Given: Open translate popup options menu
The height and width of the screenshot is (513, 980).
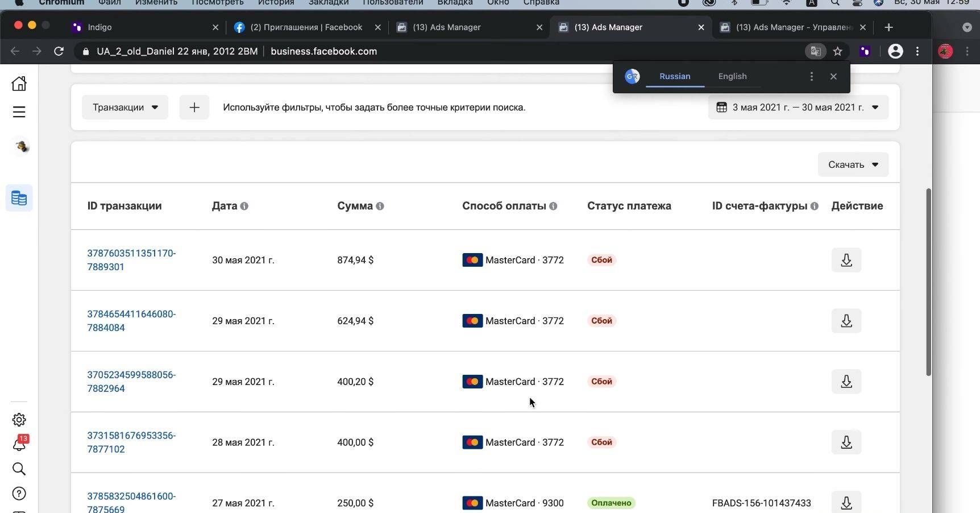Looking at the screenshot, I should 812,76.
